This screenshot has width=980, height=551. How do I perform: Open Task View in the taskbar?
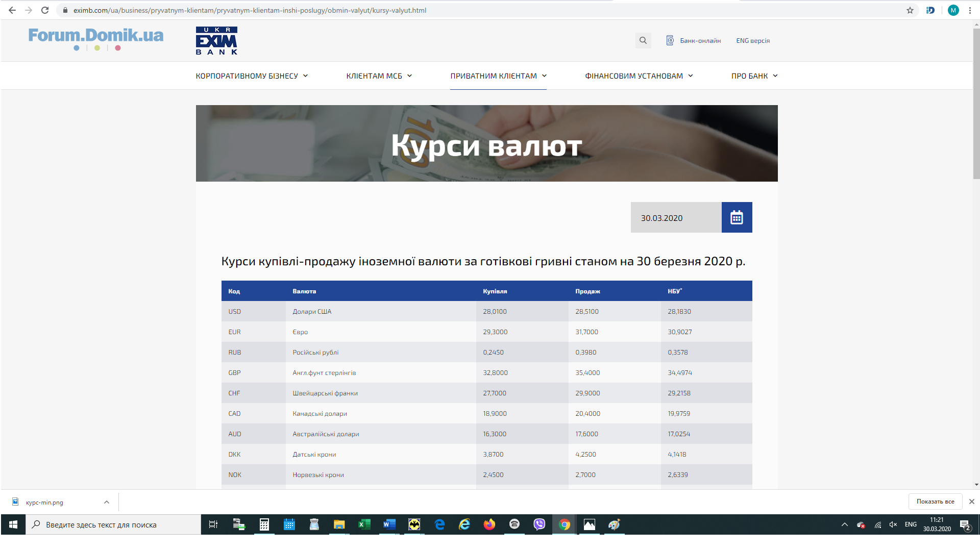[x=213, y=524]
